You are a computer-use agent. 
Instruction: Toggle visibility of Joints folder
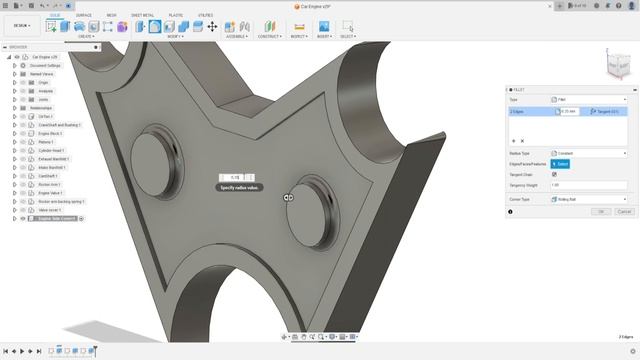(x=23, y=100)
